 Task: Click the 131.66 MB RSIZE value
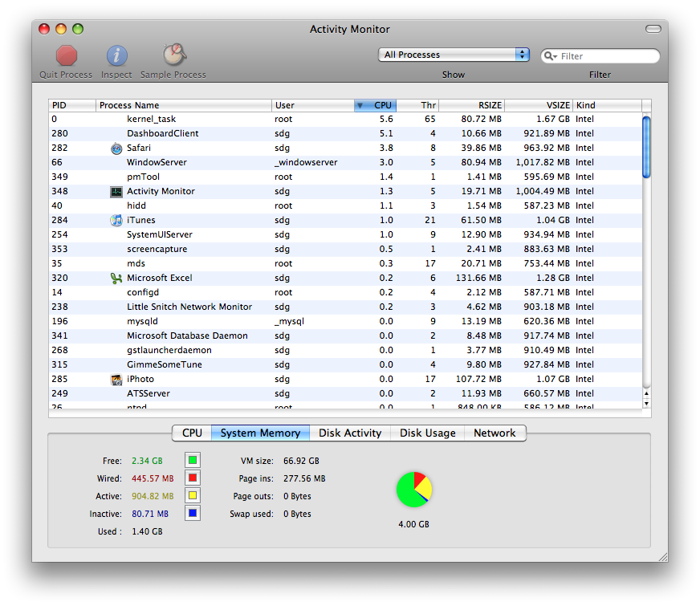tap(478, 278)
